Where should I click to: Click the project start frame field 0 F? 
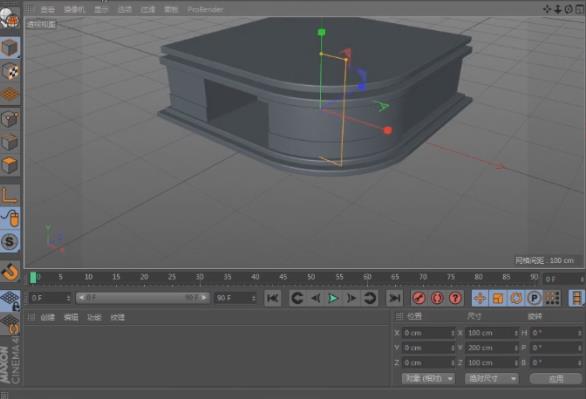coord(50,298)
